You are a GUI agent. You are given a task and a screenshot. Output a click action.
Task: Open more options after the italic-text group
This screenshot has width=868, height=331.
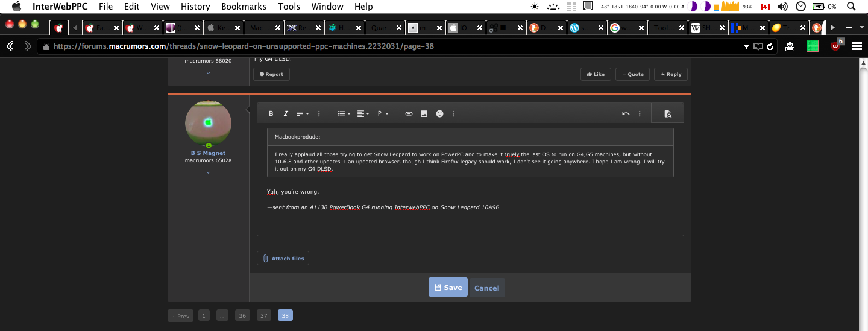[319, 113]
